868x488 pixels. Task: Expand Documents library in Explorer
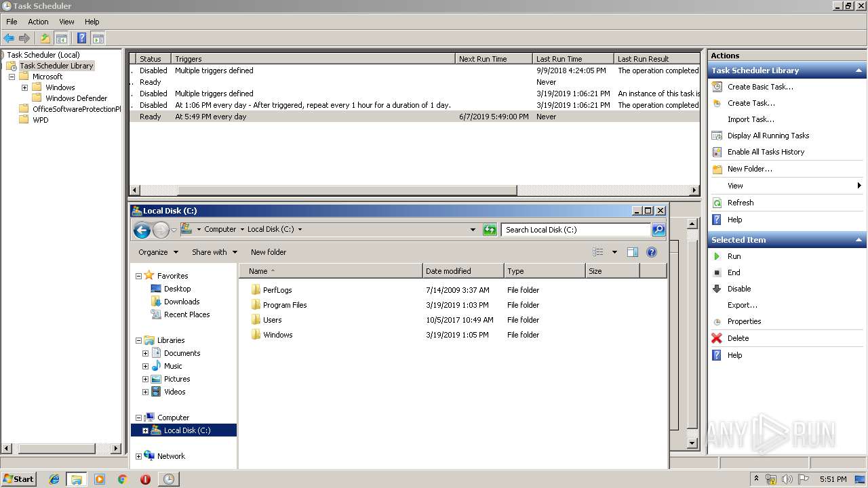145,353
